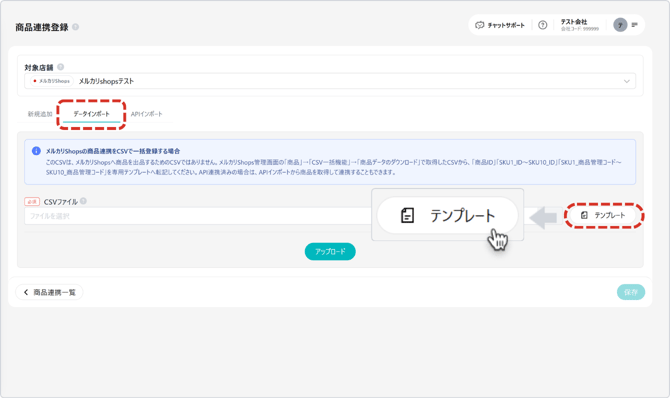The height and width of the screenshot is (398, 670).
Task: Go back to 商品連携一覧
Action: (50, 292)
